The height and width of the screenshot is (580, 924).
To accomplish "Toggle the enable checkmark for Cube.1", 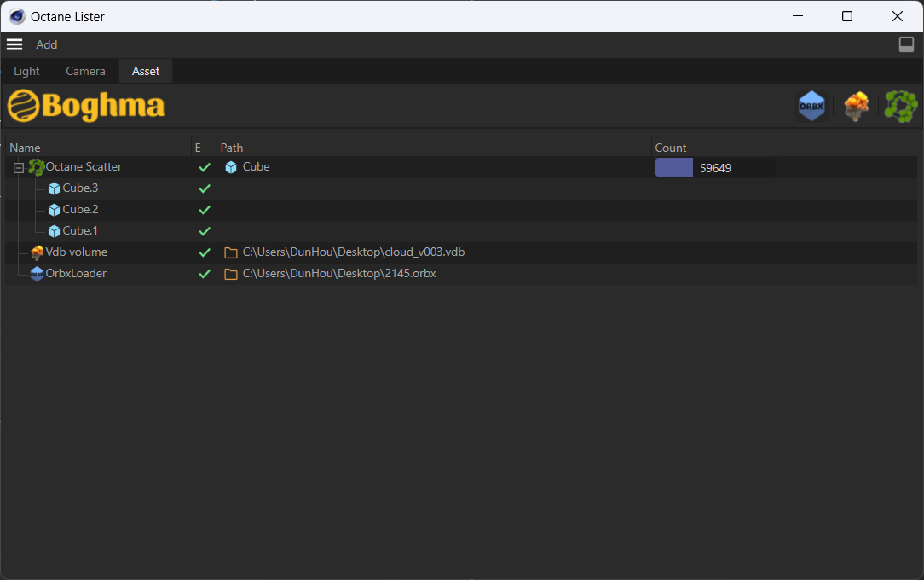I will click(x=205, y=231).
